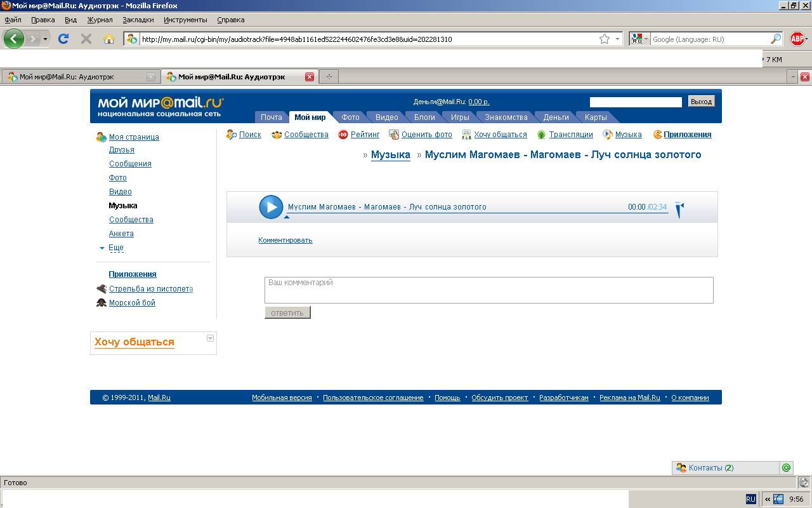Expand hidden tray icons chevron
The height and width of the screenshot is (508, 812).
(x=768, y=499)
